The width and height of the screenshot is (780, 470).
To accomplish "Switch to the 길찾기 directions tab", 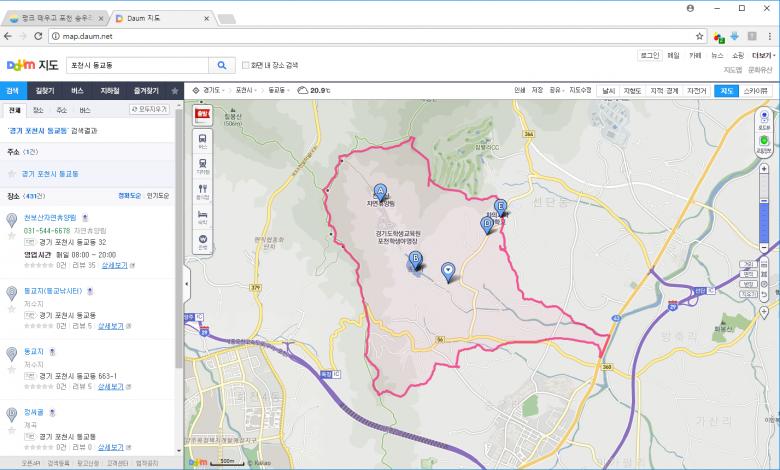I will click(x=45, y=90).
